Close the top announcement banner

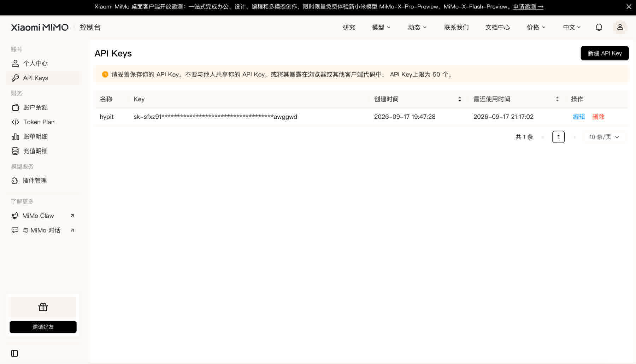pyautogui.click(x=629, y=7)
